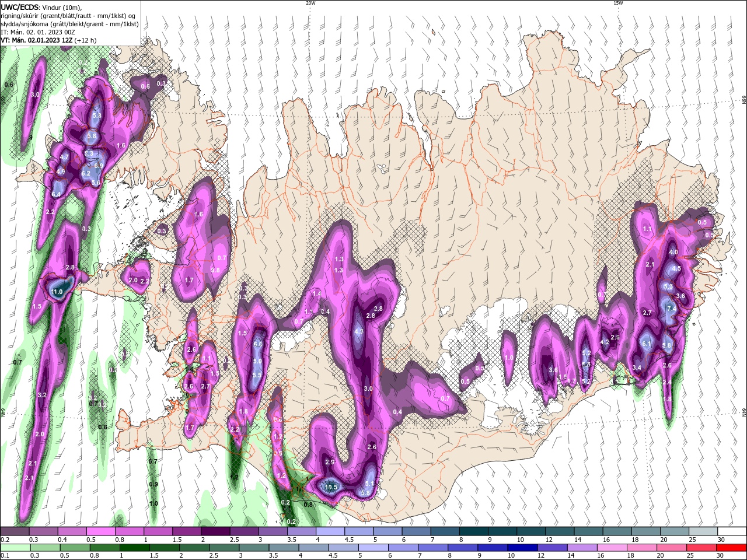The height and width of the screenshot is (560, 747).
Task: Pick top legend light gray swatch between 25 and 30
Action: (704, 531)
